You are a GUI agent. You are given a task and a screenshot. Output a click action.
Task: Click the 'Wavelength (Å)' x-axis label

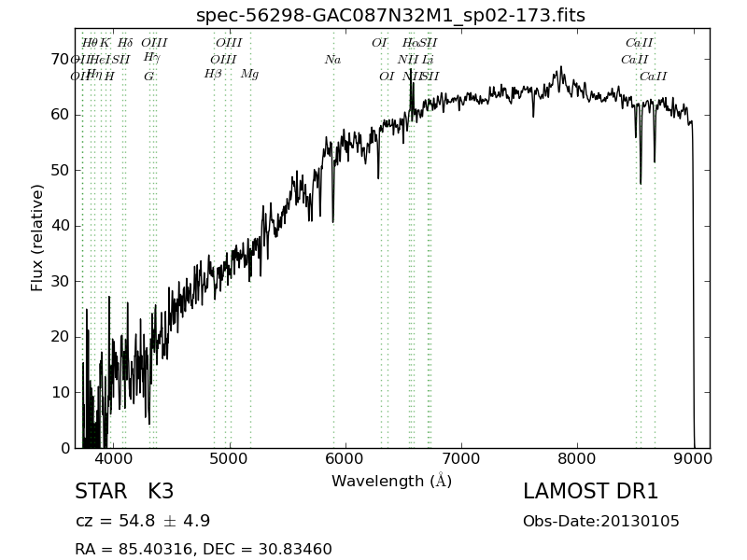[x=391, y=481]
